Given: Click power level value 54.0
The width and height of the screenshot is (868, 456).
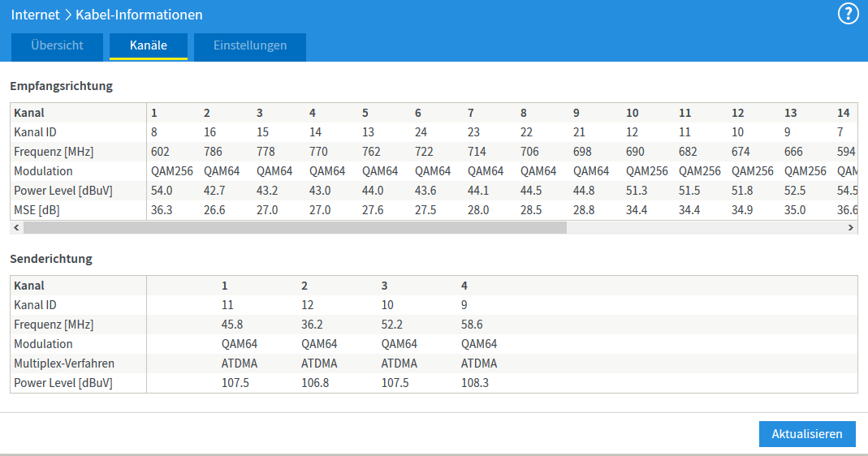Looking at the screenshot, I should pos(162,191).
